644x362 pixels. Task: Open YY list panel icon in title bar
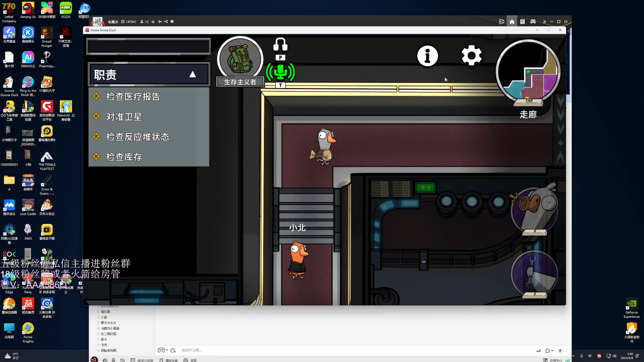(523, 22)
